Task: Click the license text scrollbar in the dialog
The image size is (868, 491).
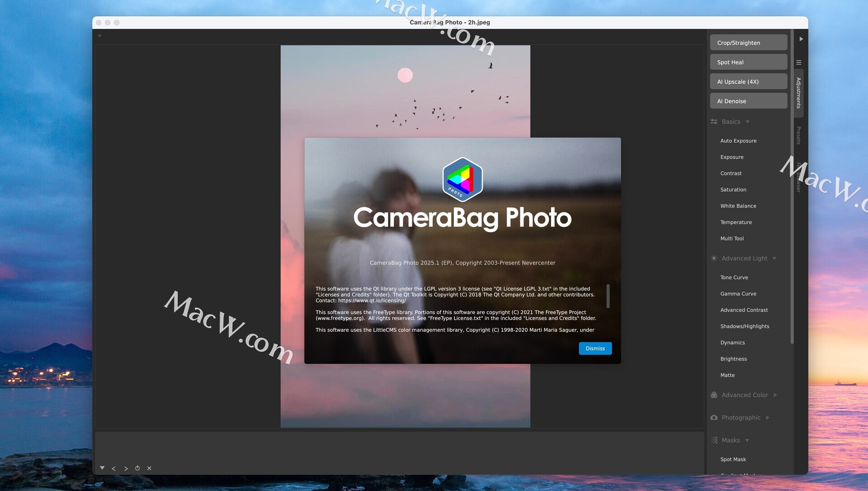Action: tap(608, 296)
